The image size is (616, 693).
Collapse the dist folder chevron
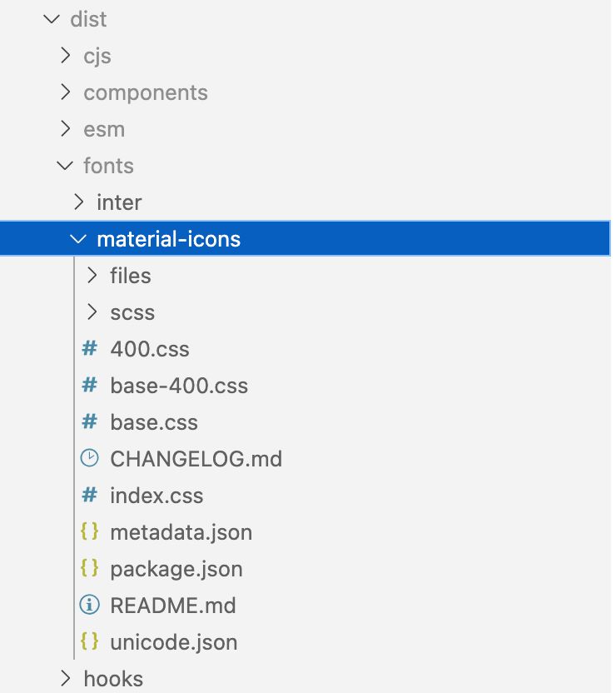click(52, 19)
